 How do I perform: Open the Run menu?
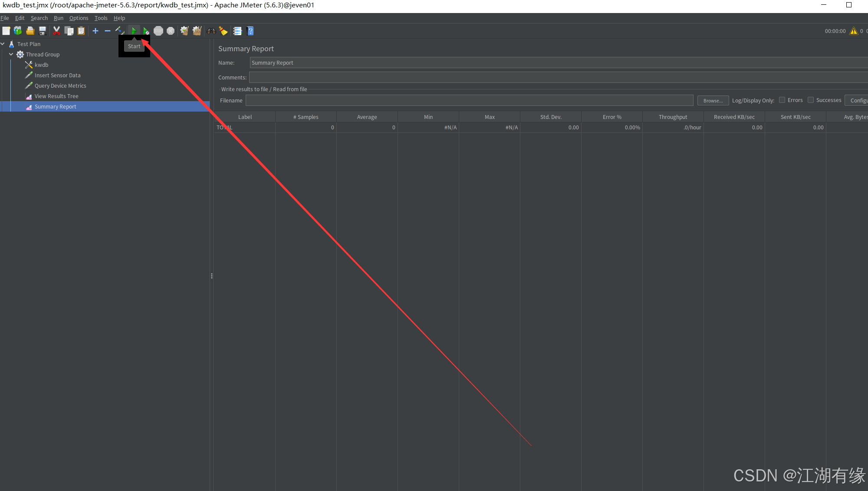pos(58,18)
